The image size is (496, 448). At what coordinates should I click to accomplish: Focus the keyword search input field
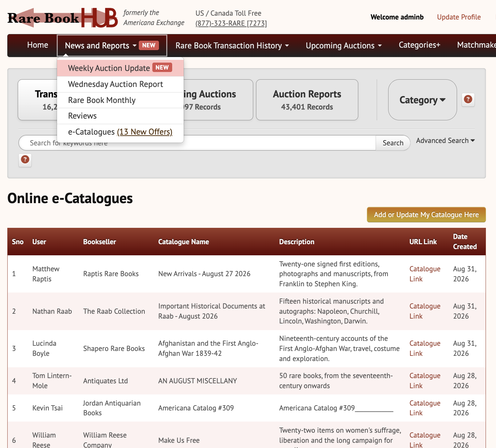pyautogui.click(x=197, y=143)
